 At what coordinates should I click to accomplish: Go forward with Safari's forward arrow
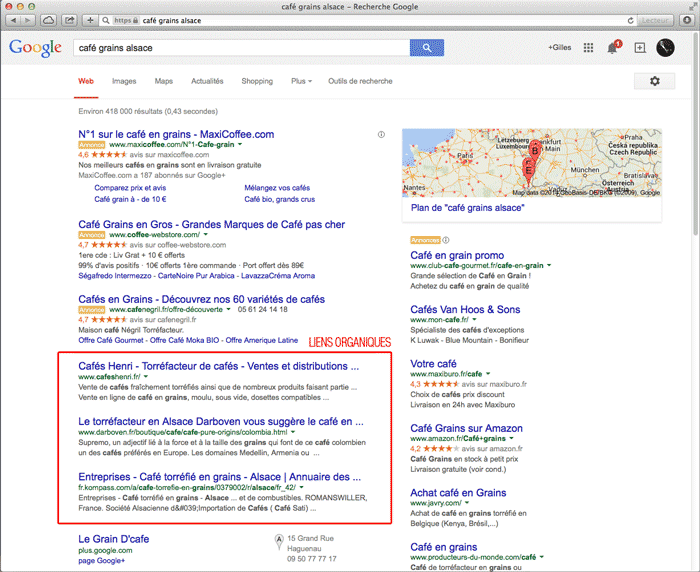point(28,21)
